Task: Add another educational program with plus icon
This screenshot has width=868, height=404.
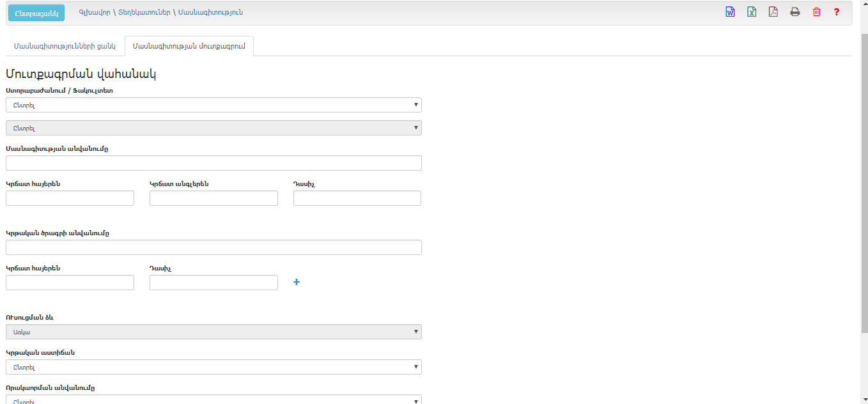Action: coord(297,282)
